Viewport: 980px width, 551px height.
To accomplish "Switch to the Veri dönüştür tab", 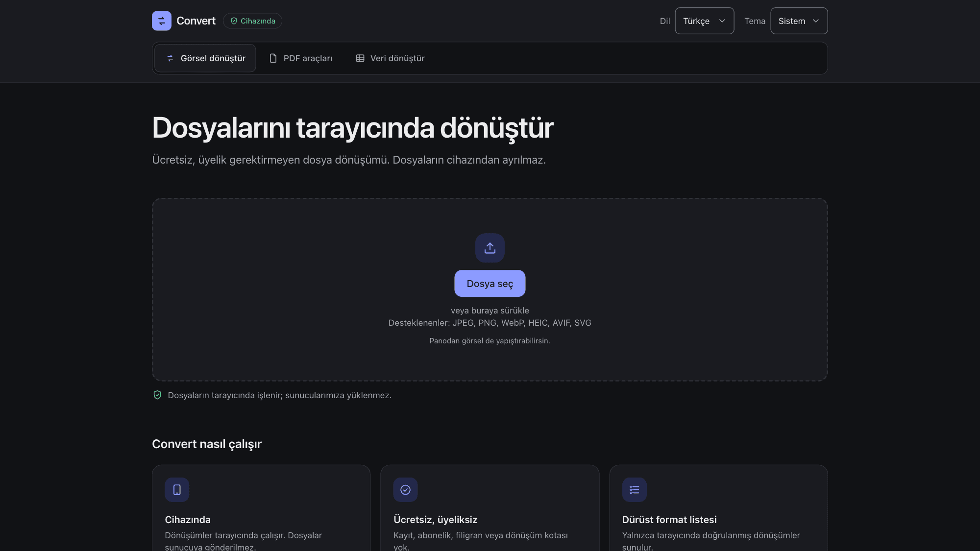I will [x=390, y=58].
